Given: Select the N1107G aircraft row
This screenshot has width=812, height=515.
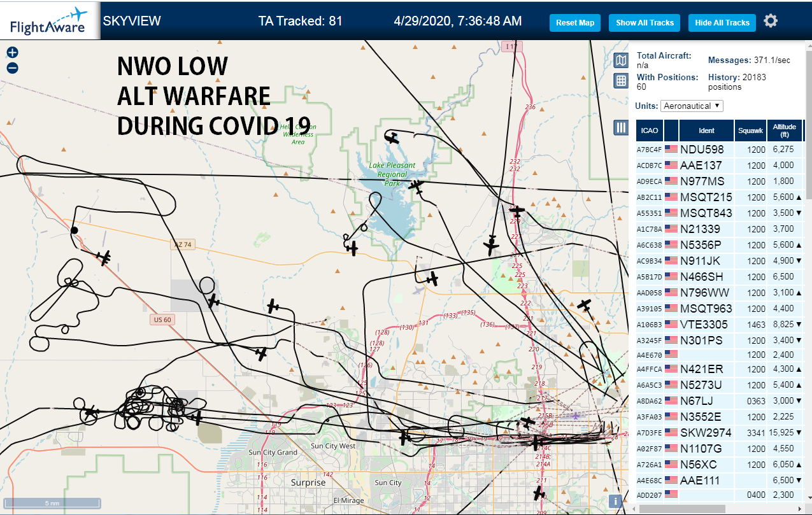Looking at the screenshot, I should click(720, 449).
